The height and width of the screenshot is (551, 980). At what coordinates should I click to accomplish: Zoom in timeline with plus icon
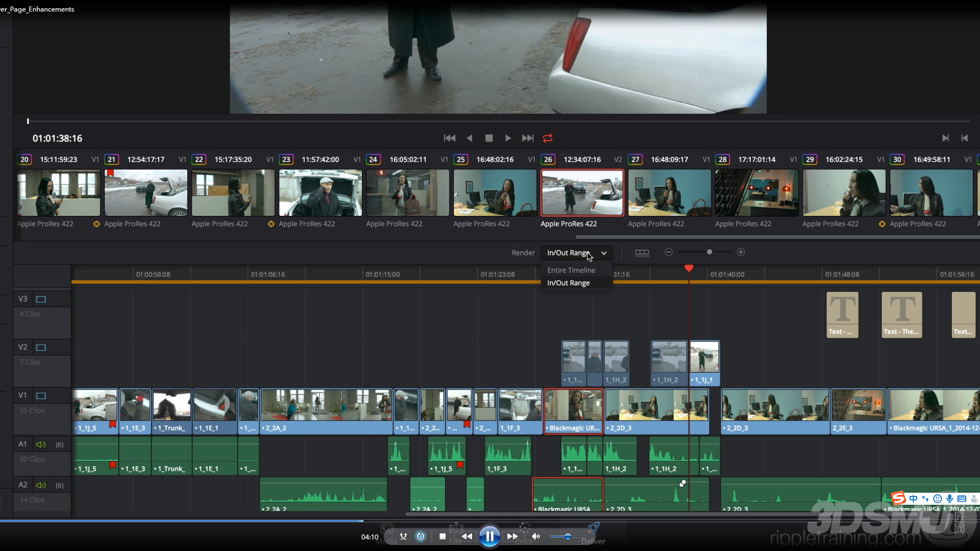(741, 252)
